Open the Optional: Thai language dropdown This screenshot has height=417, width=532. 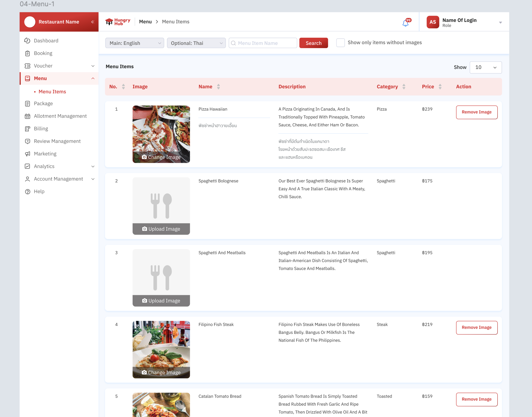coord(196,43)
